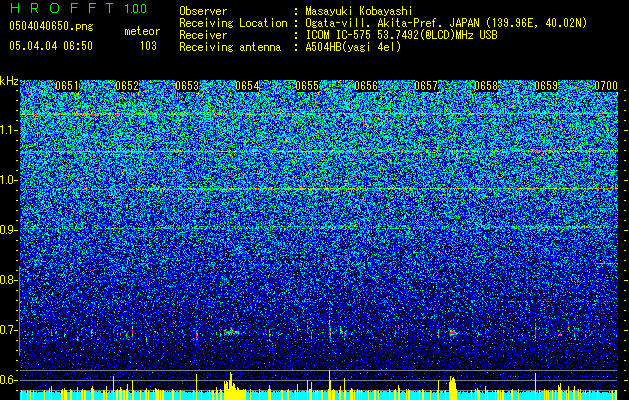Click the meteor echo after 0657 at 0.7 kHz
Screen dimensions: 629x400
point(453,333)
